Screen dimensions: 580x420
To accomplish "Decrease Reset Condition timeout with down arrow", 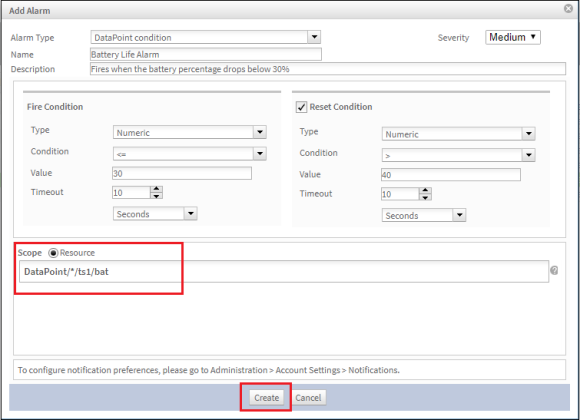I will click(x=425, y=197).
